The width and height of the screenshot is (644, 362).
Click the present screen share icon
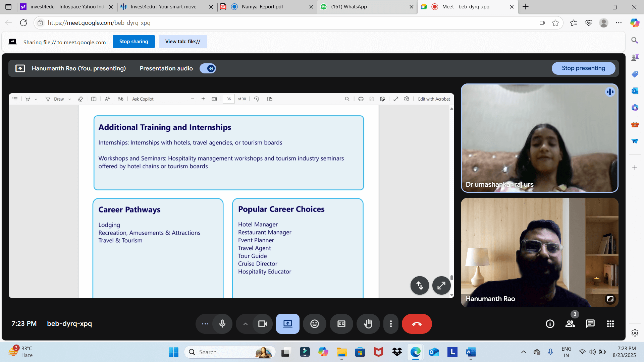coord(287,324)
